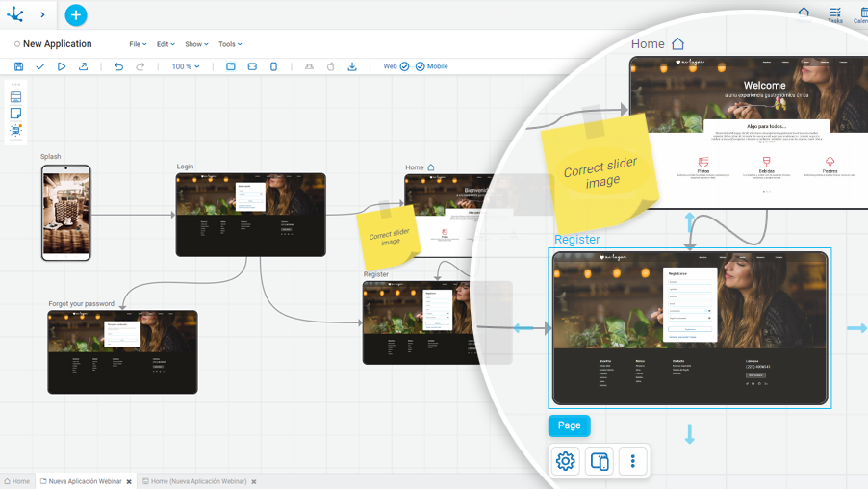Select the mobile phone view icon
Viewport: 868px width, 489px height.
273,66
